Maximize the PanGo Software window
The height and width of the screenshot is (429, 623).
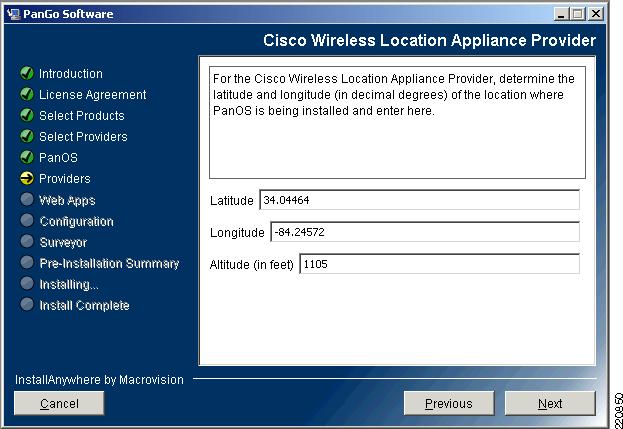click(578, 14)
